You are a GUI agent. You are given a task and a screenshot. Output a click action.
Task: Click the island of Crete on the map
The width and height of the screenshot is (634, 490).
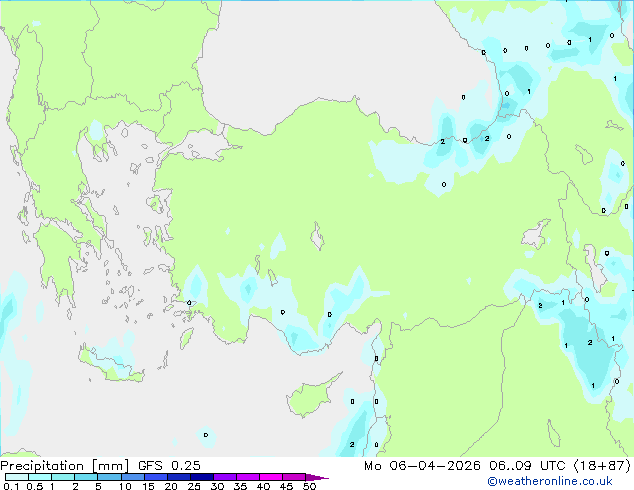pyautogui.click(x=109, y=365)
